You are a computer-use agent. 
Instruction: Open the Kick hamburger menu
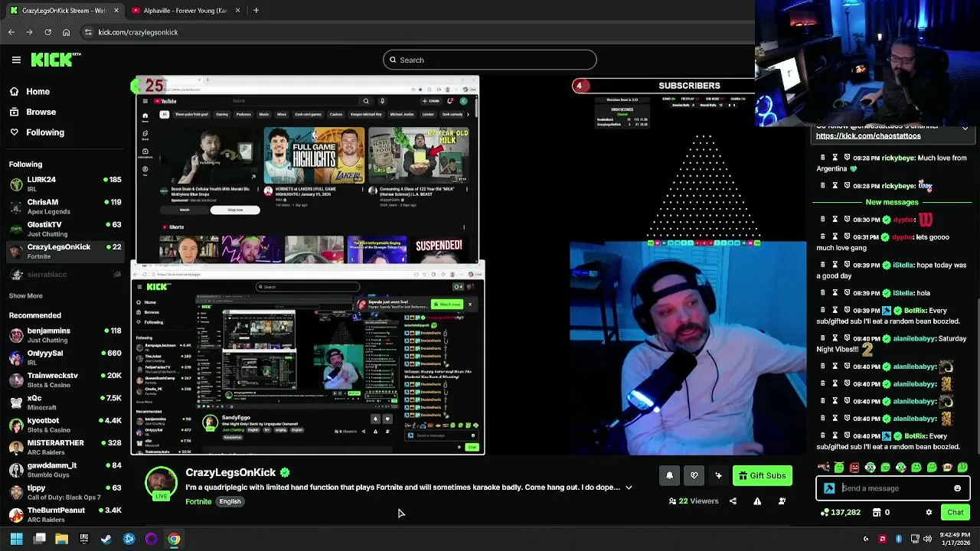pyautogui.click(x=16, y=60)
